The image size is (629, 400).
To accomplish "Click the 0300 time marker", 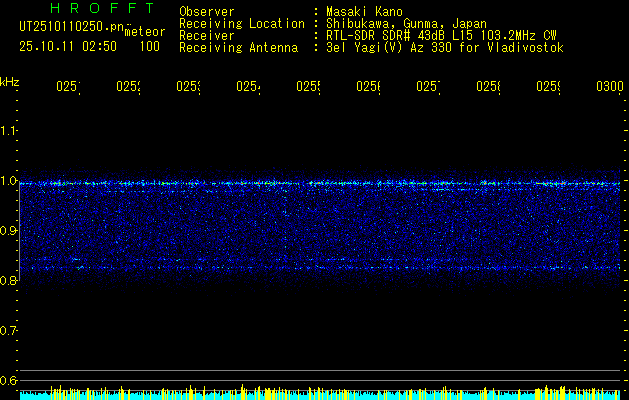I will click(610, 87).
